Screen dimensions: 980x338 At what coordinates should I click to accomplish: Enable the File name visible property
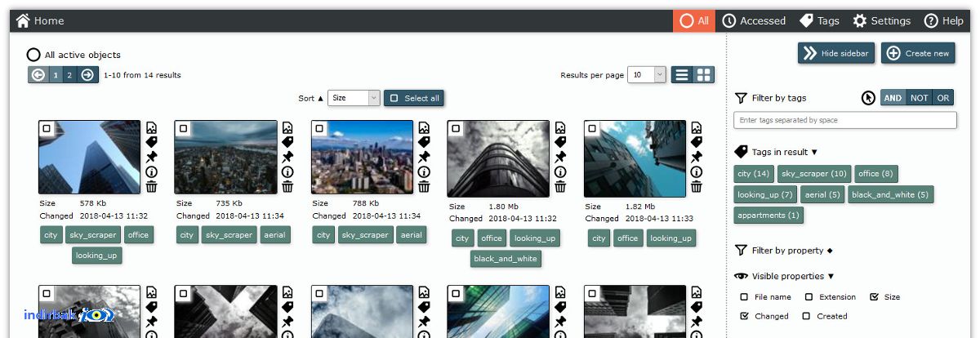click(x=744, y=297)
